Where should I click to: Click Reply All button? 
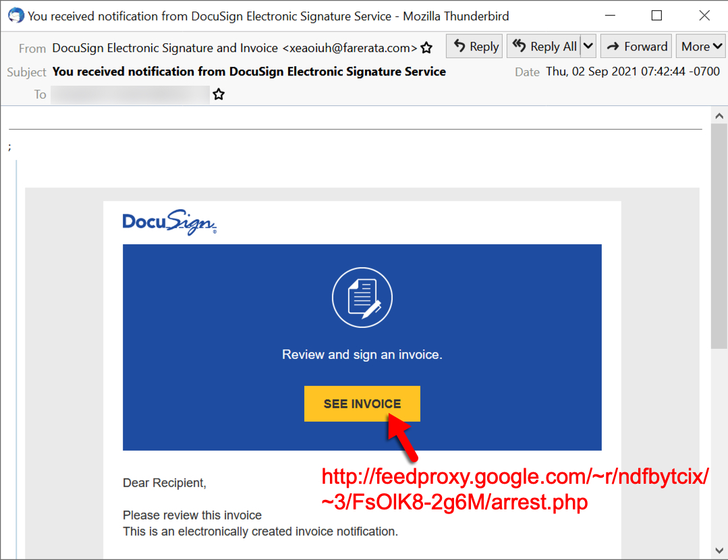[544, 47]
